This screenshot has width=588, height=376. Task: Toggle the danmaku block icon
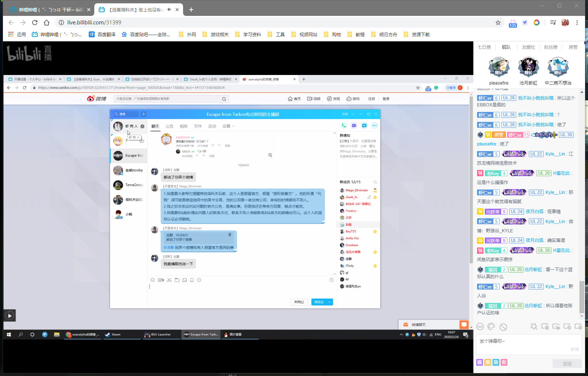tap(503, 327)
